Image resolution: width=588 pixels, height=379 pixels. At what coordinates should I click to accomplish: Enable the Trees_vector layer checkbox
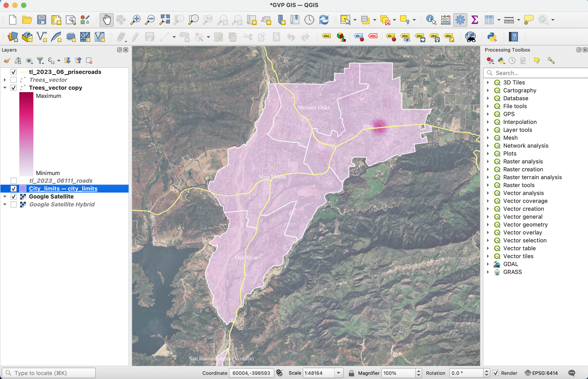click(14, 80)
